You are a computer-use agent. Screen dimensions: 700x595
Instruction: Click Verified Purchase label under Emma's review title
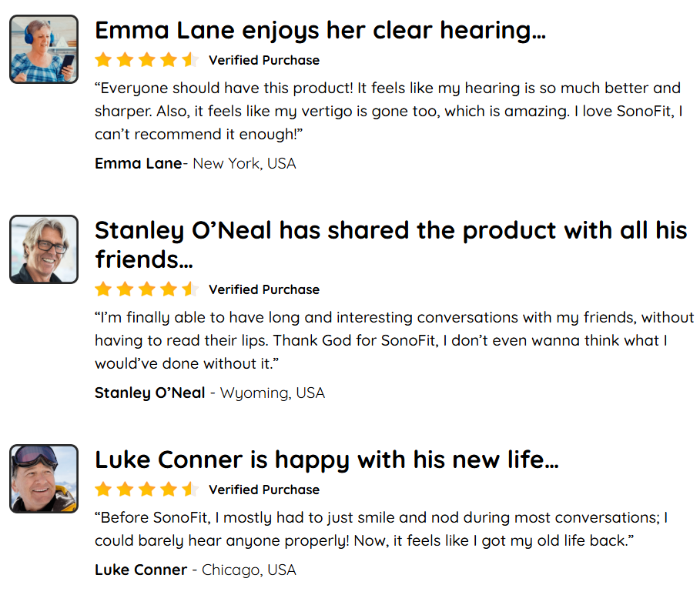[x=264, y=60]
